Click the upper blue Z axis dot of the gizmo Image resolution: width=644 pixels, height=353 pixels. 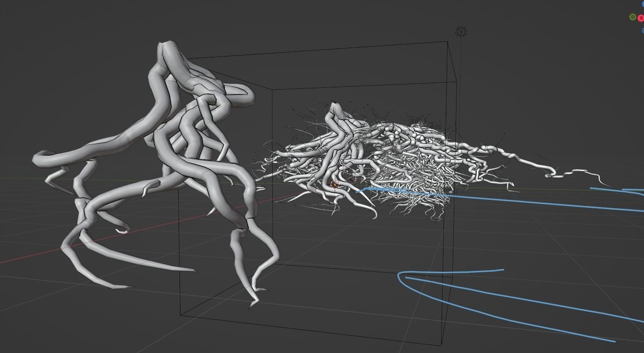coord(643,4)
